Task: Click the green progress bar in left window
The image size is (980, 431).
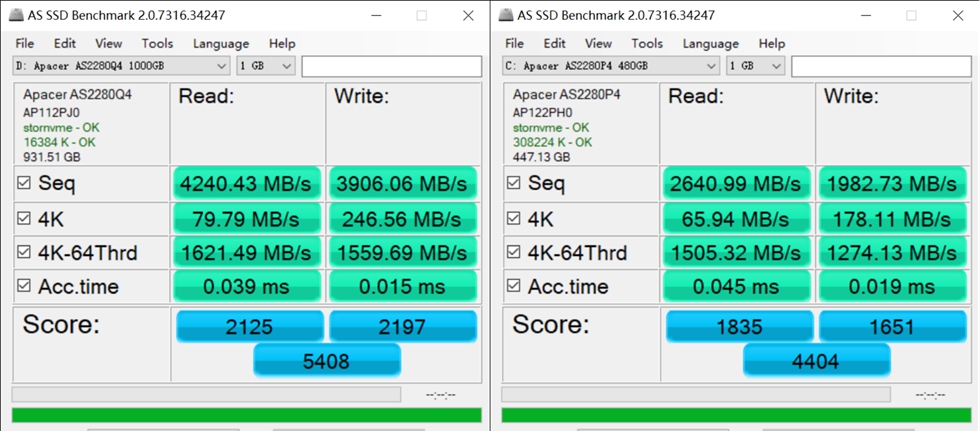Action: [x=246, y=415]
